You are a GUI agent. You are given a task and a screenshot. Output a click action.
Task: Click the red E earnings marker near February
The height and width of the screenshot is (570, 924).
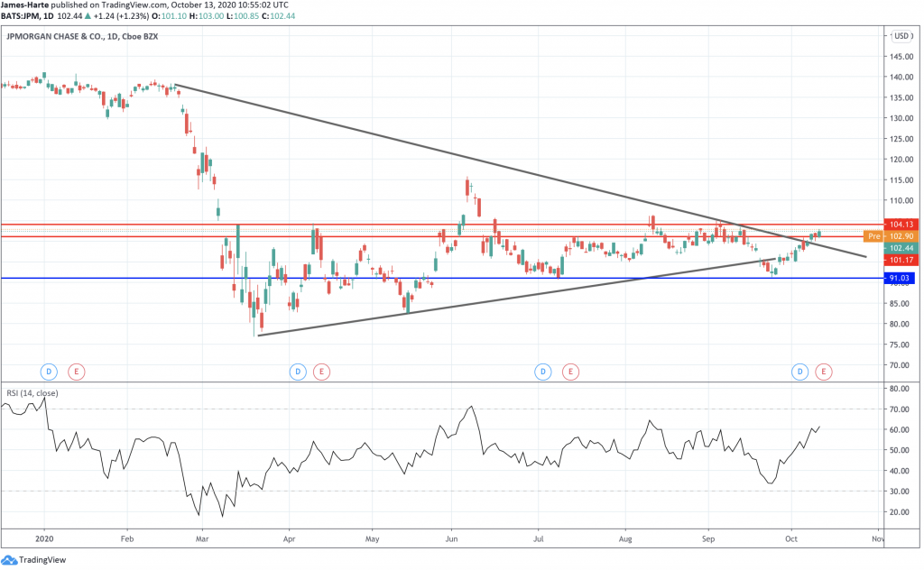tap(76, 371)
